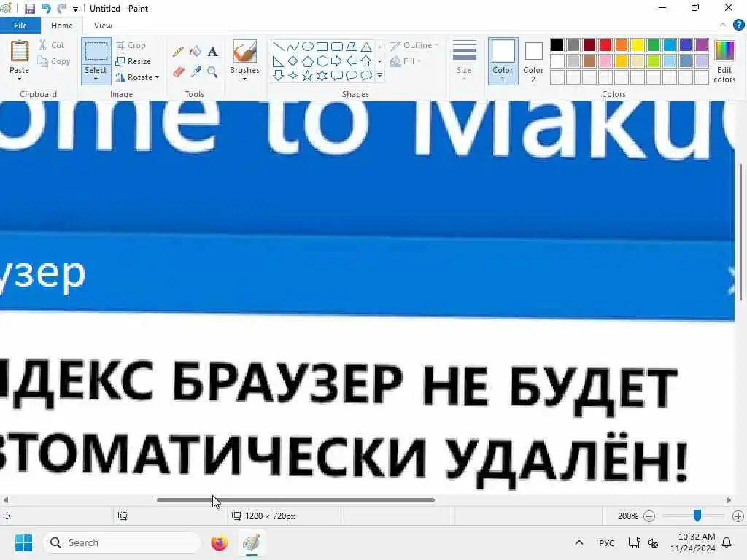Choose the Six-point star shape
Image resolution: width=747 pixels, height=560 pixels.
coord(322,75)
